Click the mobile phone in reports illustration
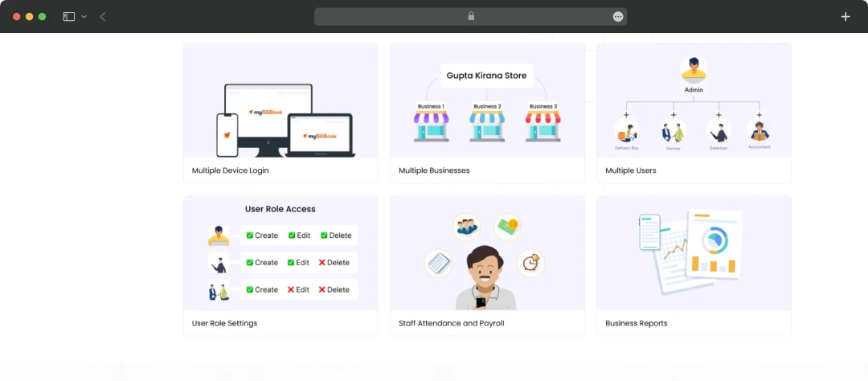Viewport: 868px width, 381px height. tap(650, 232)
